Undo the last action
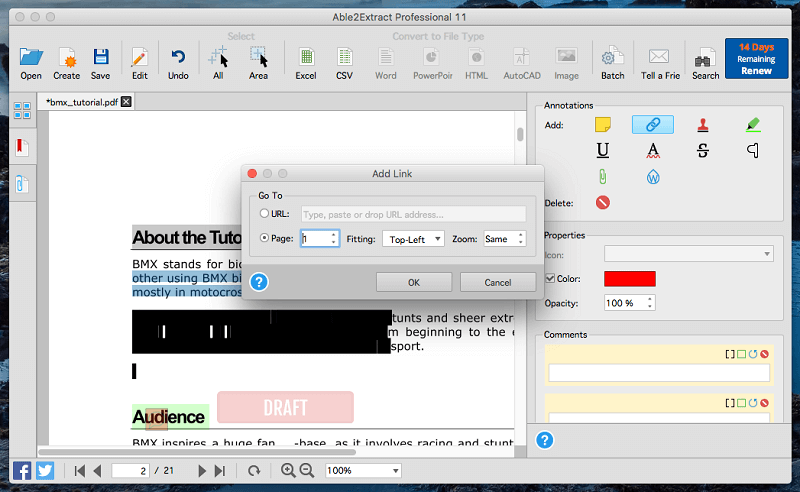Viewport: 800px width, 492px height. click(x=178, y=57)
